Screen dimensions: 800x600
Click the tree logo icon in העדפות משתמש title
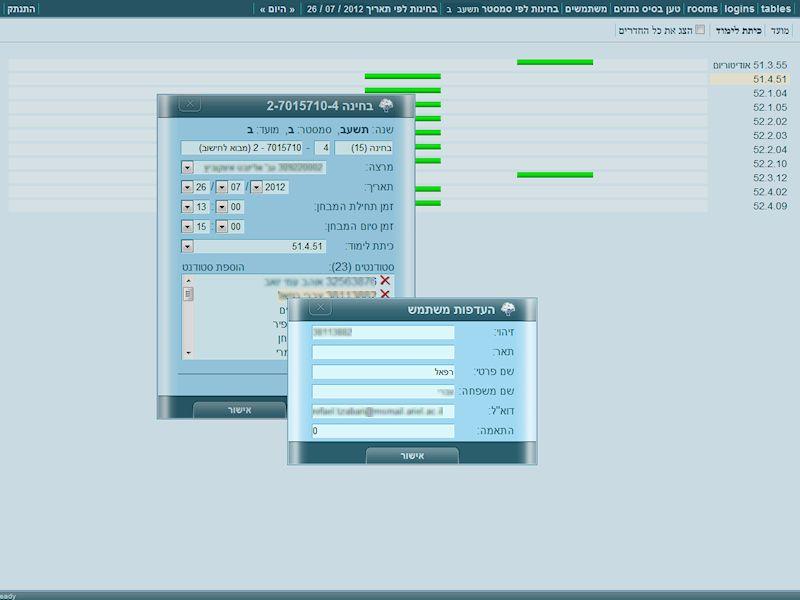point(508,309)
